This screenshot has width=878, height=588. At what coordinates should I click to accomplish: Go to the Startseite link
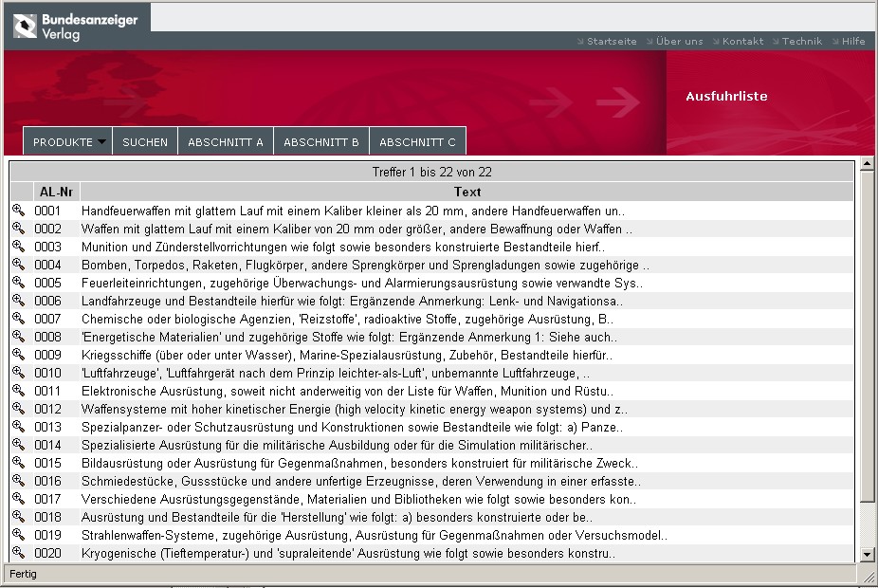tap(607, 41)
